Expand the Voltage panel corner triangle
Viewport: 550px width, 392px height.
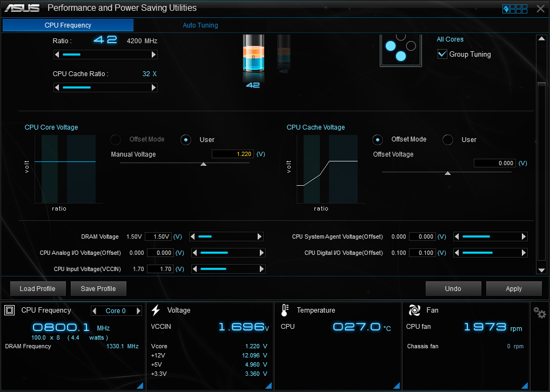269,386
